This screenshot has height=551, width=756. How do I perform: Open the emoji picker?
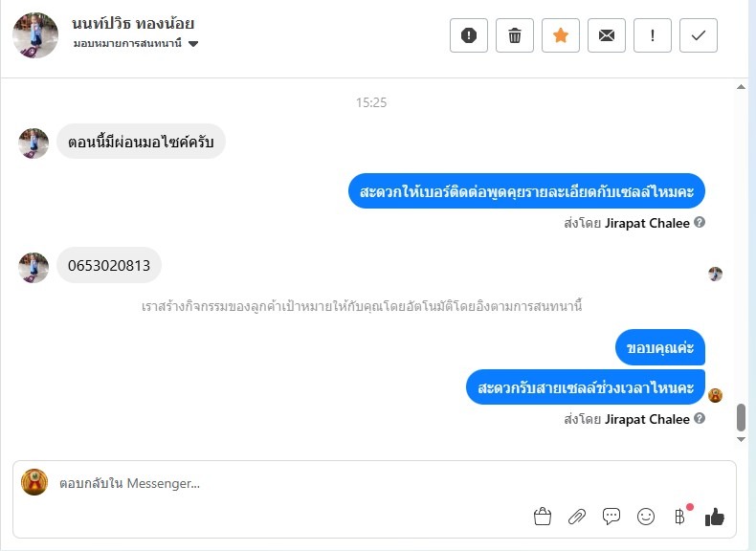point(646,517)
